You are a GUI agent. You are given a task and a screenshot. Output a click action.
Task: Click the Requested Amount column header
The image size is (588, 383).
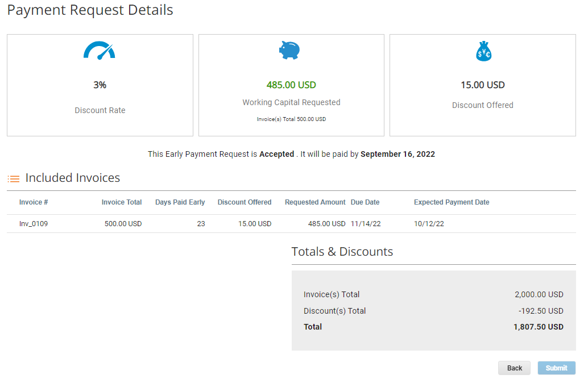(x=315, y=202)
